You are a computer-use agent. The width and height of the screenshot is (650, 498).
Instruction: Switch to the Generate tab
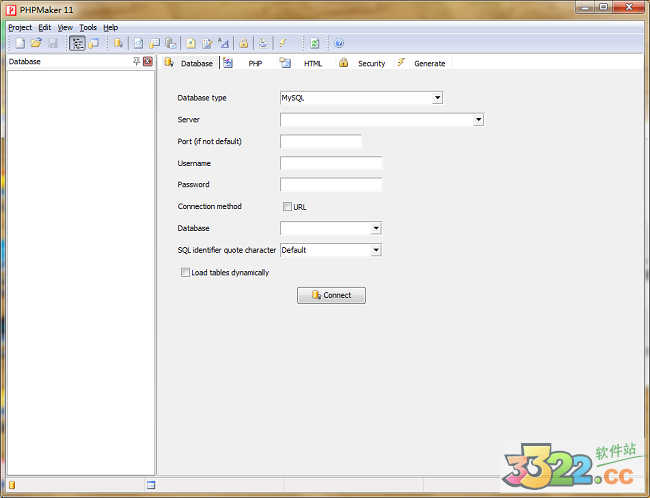click(x=422, y=63)
